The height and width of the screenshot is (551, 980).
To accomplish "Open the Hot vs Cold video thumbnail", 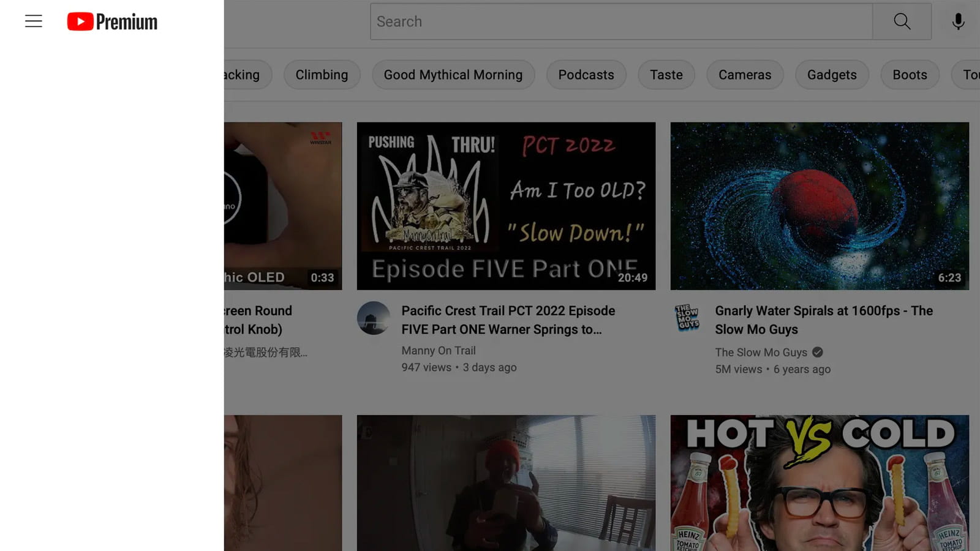I will 819,482.
